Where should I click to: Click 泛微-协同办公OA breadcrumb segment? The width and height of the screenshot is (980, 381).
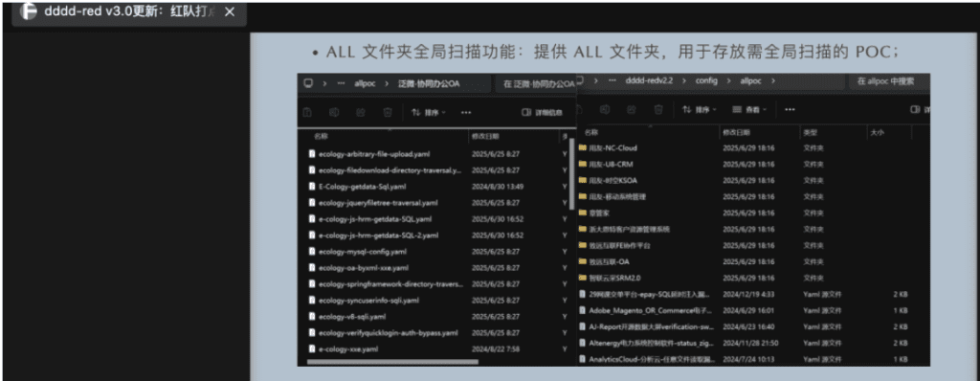pyautogui.click(x=429, y=84)
